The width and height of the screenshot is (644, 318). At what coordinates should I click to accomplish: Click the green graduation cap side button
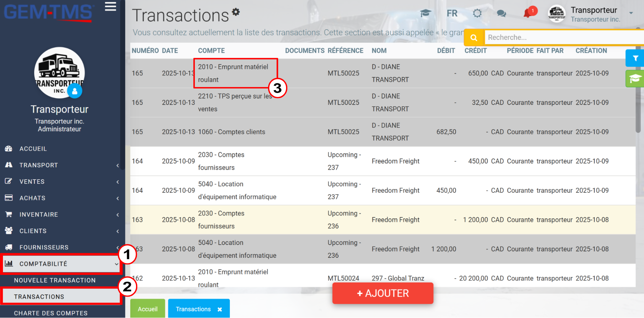pos(635,79)
